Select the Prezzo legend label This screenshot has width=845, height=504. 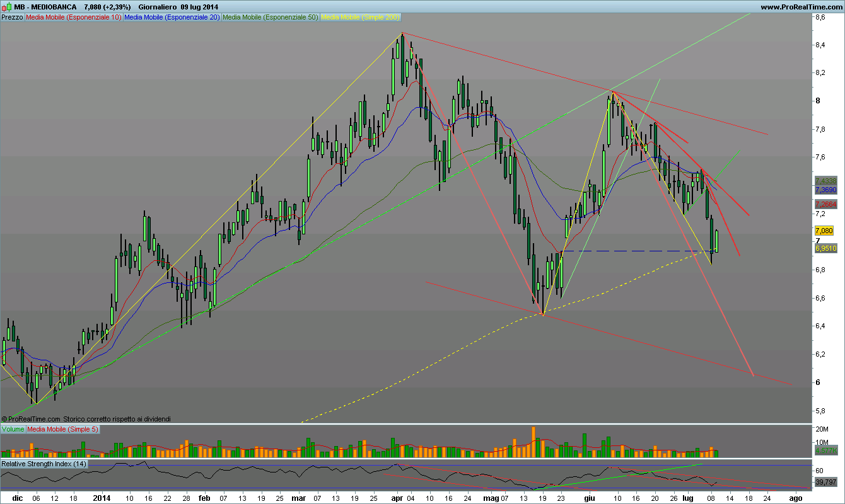13,18
